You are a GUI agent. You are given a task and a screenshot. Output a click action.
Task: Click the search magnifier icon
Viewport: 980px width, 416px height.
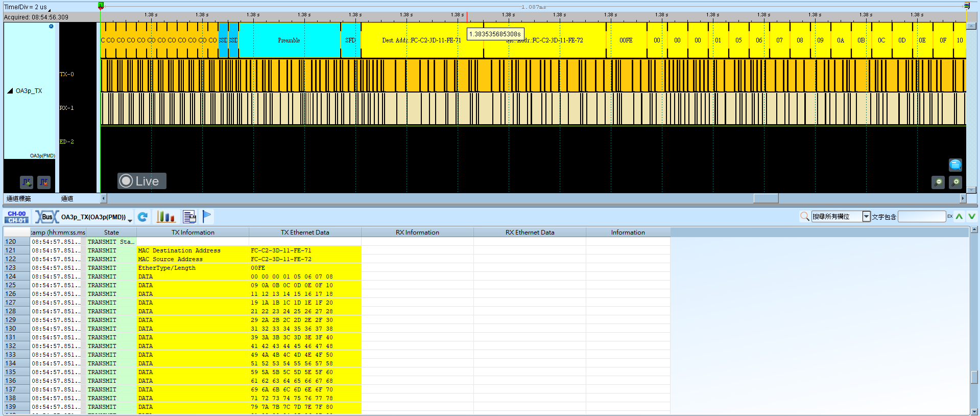[804, 216]
